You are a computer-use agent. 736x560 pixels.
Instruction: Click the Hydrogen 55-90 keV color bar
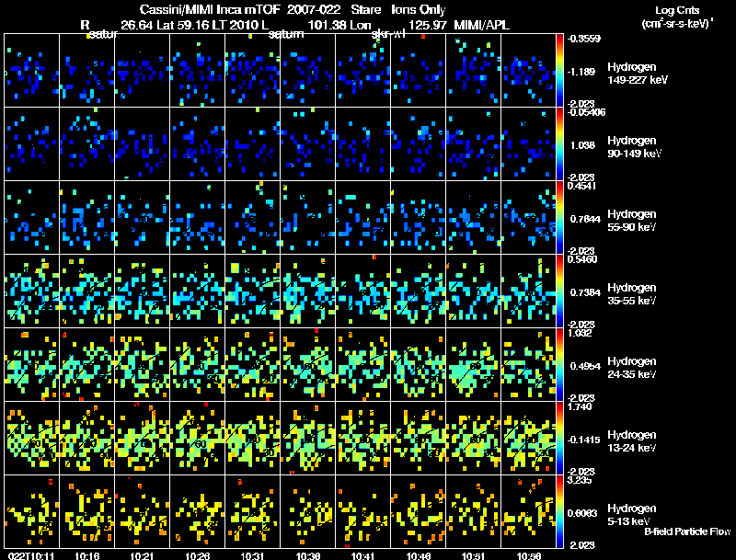559,218
